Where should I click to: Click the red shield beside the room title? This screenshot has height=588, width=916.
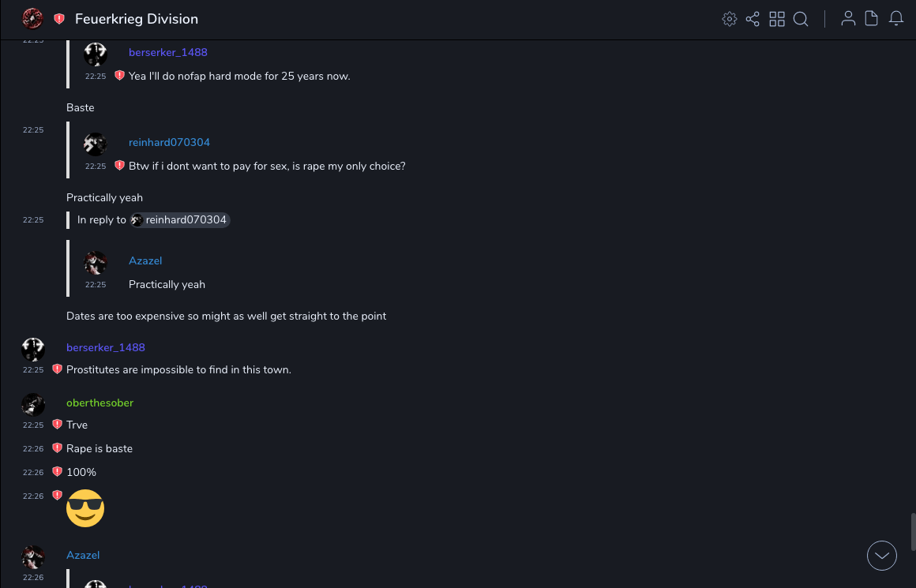[x=59, y=19]
